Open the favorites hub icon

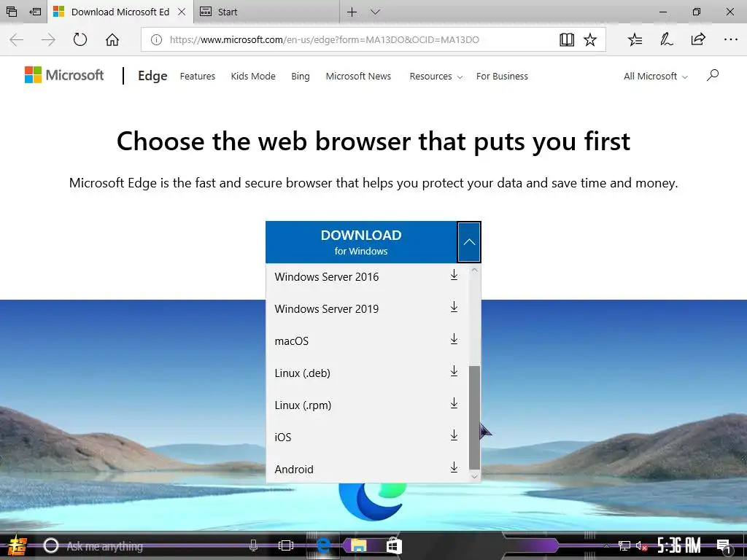[635, 39]
